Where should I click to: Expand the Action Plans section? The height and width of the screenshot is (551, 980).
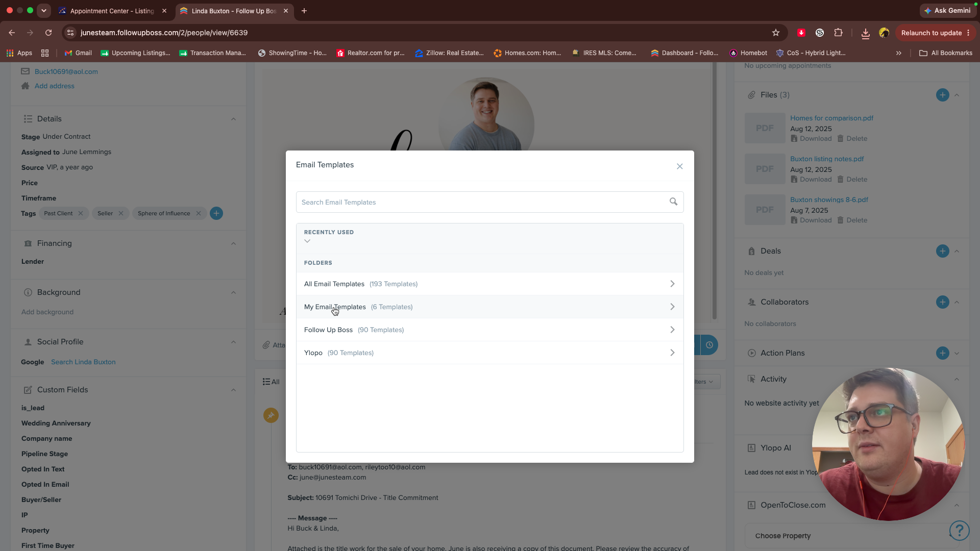[957, 353]
